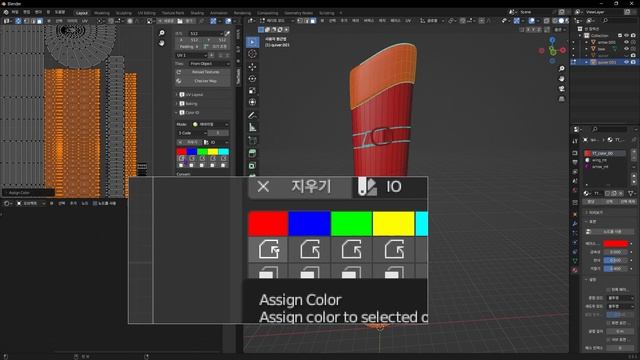The width and height of the screenshot is (640, 360).
Task: Click the red base color swatch in properties
Action: coord(616,244)
